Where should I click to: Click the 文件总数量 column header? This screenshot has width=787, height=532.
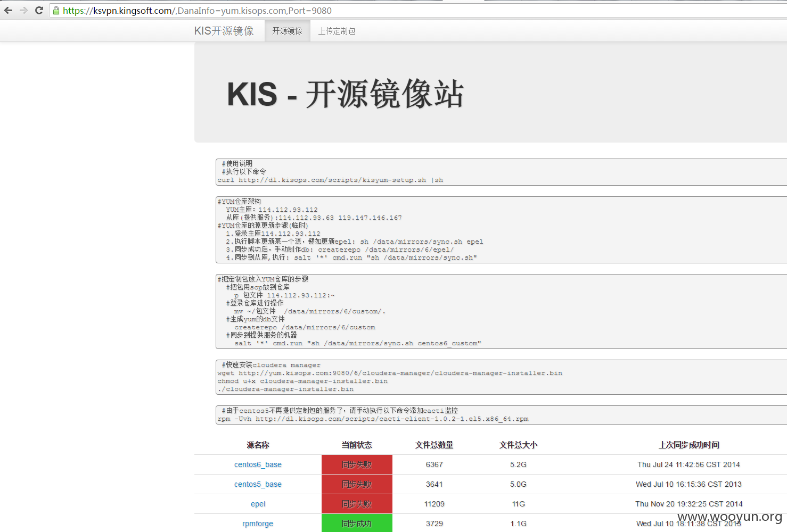[435, 445]
